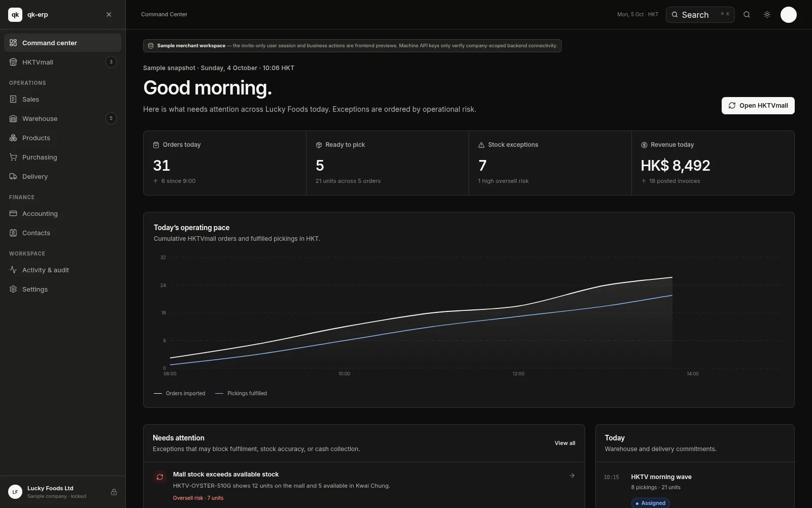Click View all in Needs attention
This screenshot has width=812, height=508.
pos(565,443)
